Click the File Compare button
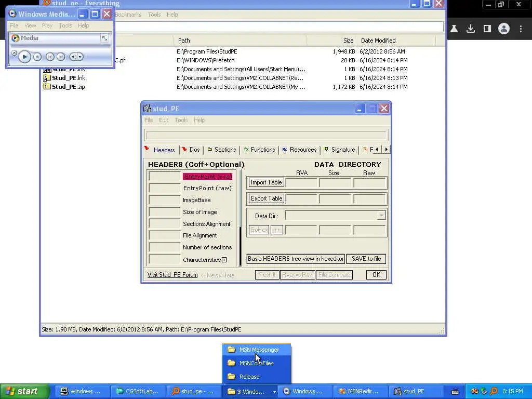Image resolution: width=532 pixels, height=399 pixels. click(334, 275)
